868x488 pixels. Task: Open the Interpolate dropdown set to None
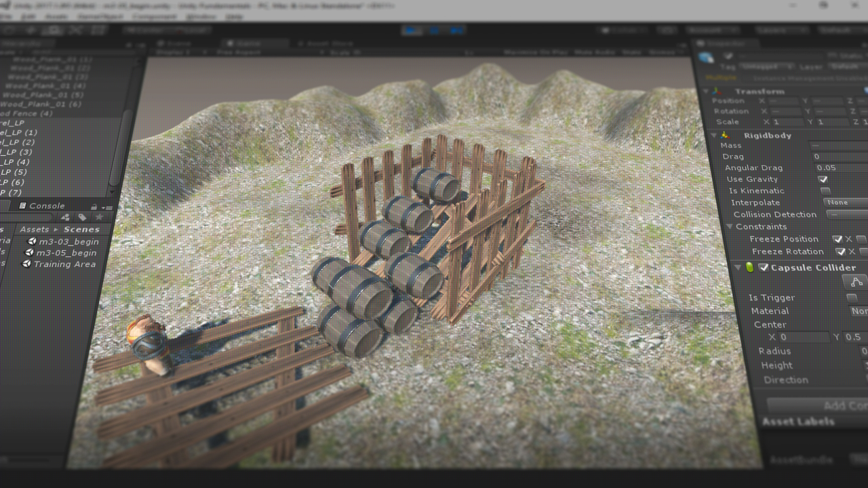pos(845,203)
